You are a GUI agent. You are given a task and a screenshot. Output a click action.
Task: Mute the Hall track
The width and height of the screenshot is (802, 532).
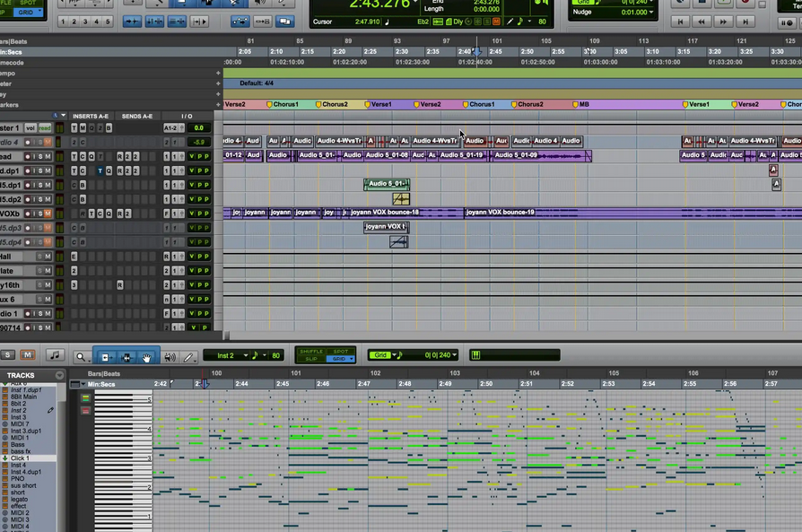tap(48, 257)
